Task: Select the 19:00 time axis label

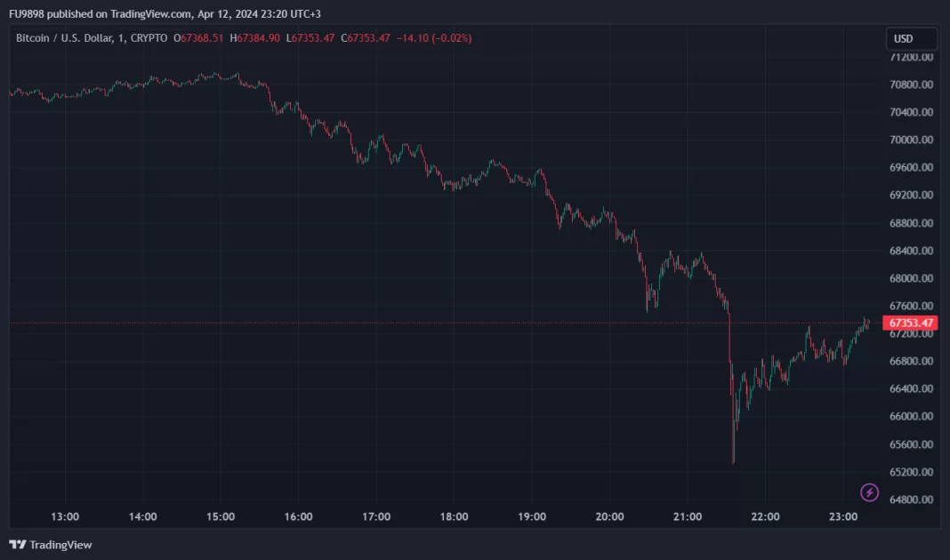Action: 532,516
